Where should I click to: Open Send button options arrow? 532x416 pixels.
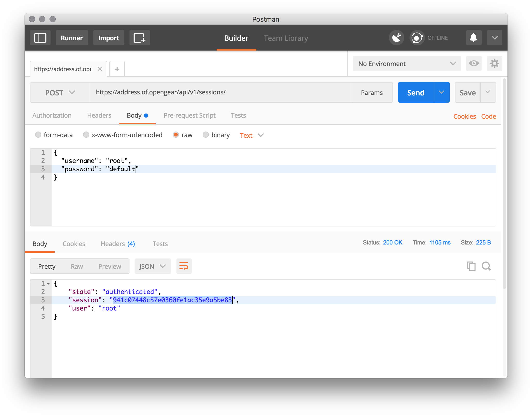tap(442, 92)
